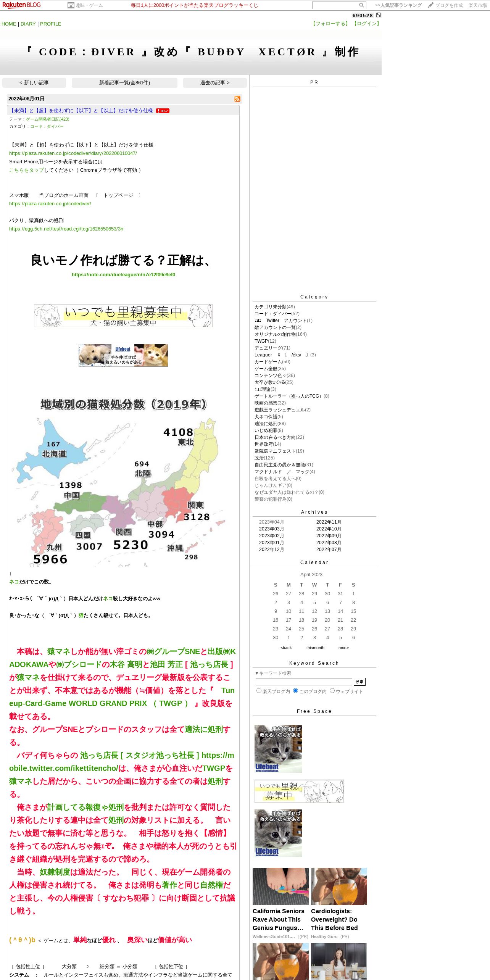Go to past articles via 過去の記事 >
The image size is (490, 980).
[x=215, y=83]
